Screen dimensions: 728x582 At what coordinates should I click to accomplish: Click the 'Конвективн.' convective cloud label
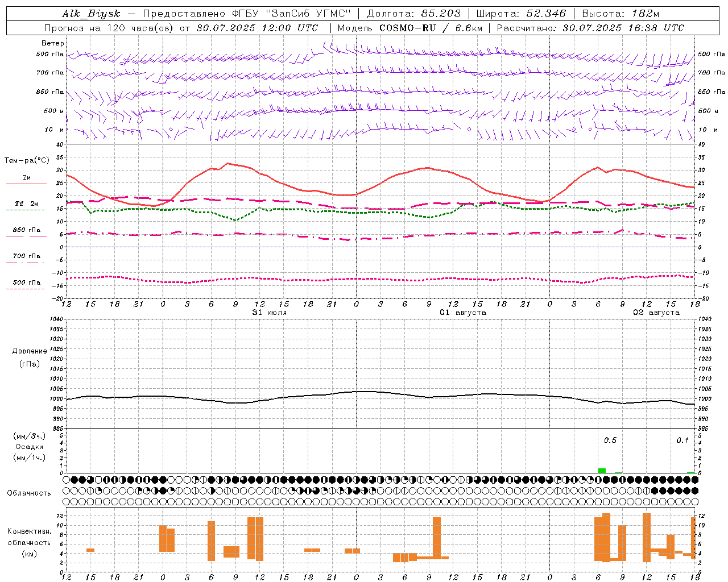point(29,531)
